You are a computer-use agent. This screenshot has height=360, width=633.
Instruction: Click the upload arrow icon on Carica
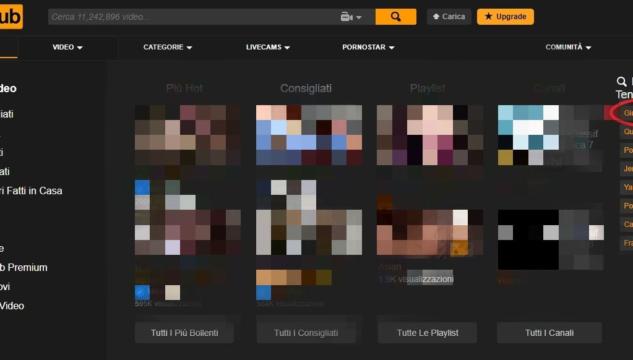pyautogui.click(x=436, y=17)
